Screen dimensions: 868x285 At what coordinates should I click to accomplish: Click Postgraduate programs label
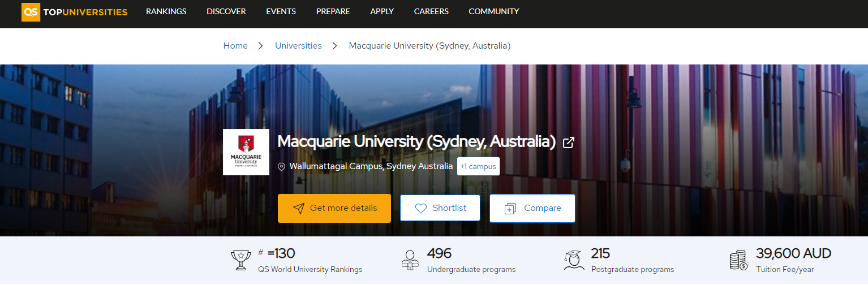(x=633, y=270)
